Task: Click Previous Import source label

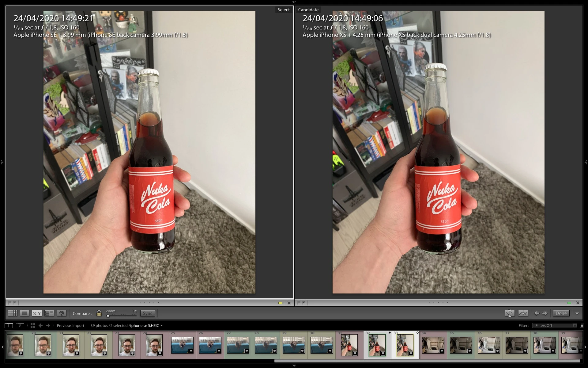Action: tap(70, 325)
